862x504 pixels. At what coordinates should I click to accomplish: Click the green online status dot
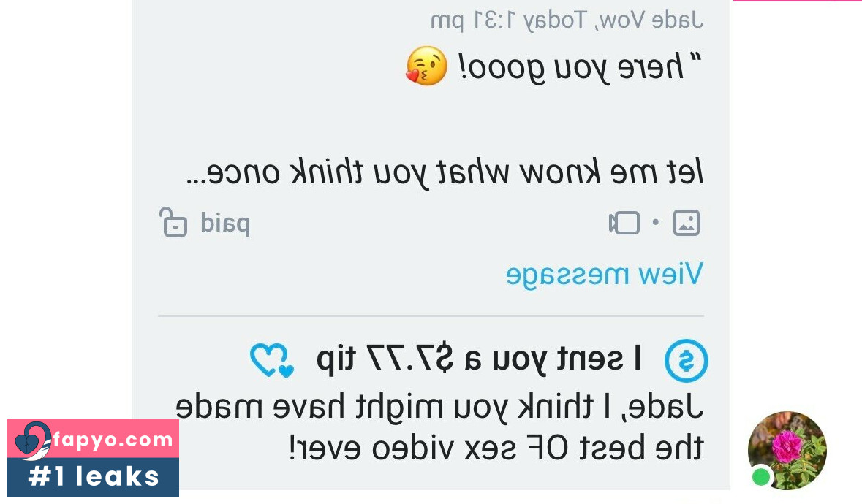point(761,476)
